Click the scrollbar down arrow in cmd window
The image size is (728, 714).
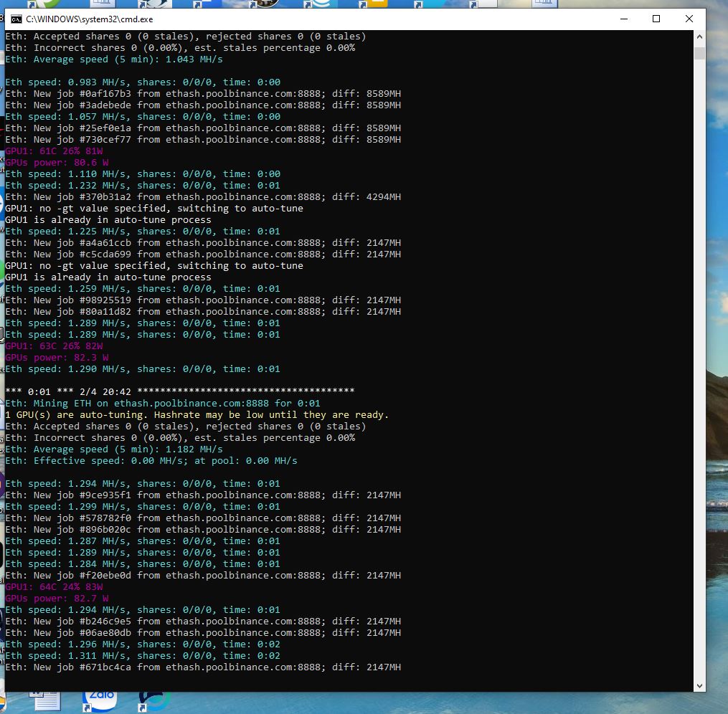tap(699, 686)
